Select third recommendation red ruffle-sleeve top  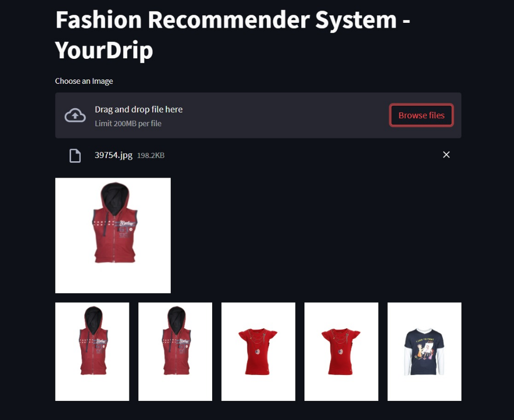point(258,352)
